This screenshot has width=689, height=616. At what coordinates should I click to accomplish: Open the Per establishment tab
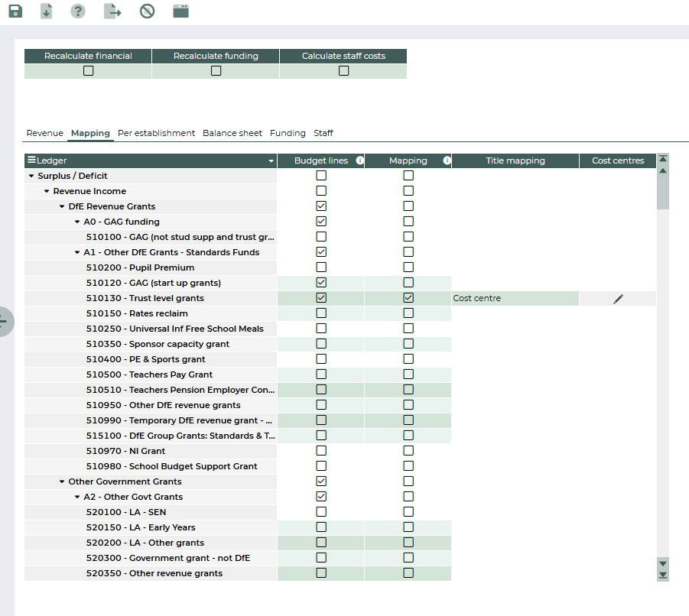156,133
